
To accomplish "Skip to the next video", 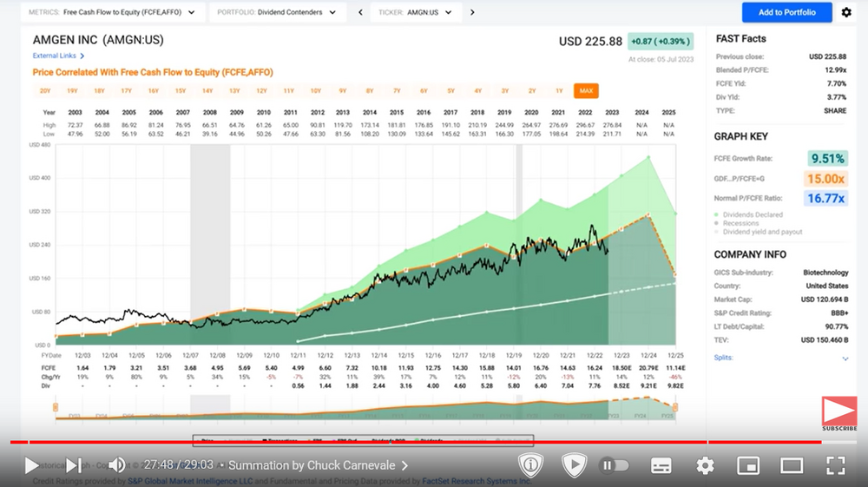I will click(74, 465).
